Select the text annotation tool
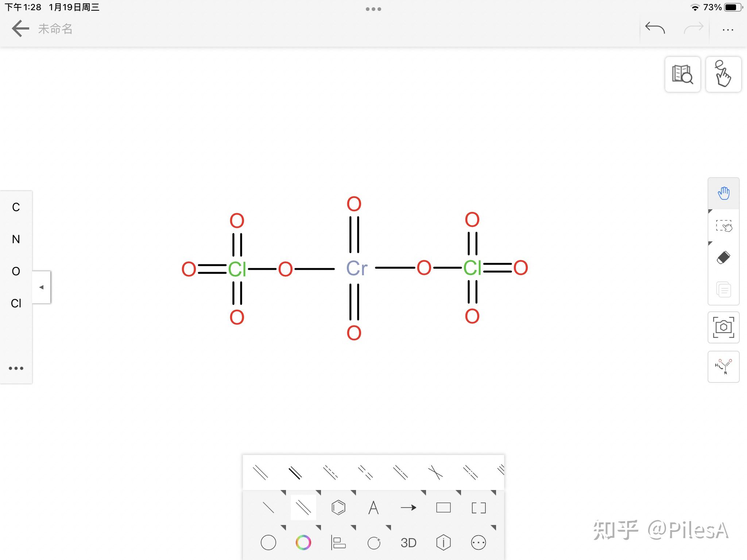Viewport: 747px width, 560px height. pyautogui.click(x=373, y=507)
